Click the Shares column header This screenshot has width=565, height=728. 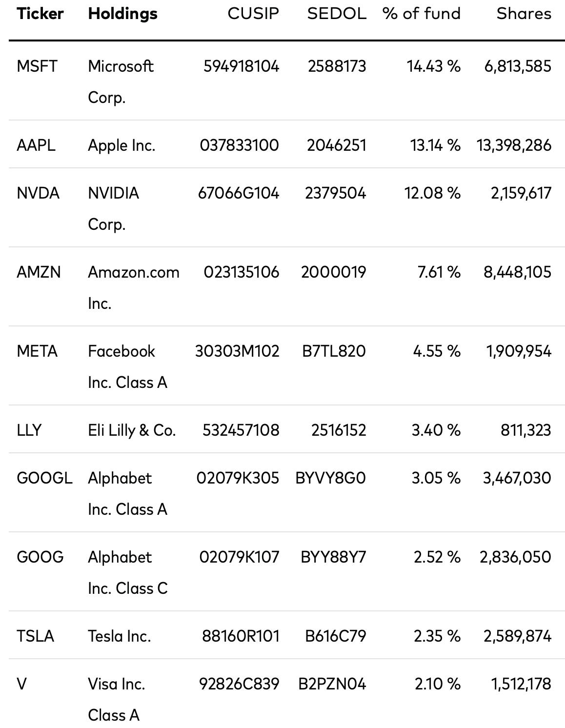(x=524, y=14)
